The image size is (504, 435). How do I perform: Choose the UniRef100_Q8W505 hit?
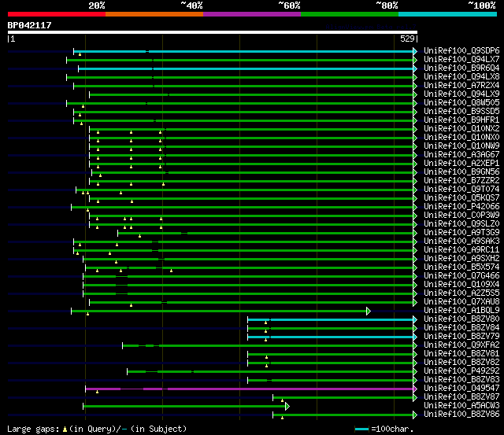461,103
